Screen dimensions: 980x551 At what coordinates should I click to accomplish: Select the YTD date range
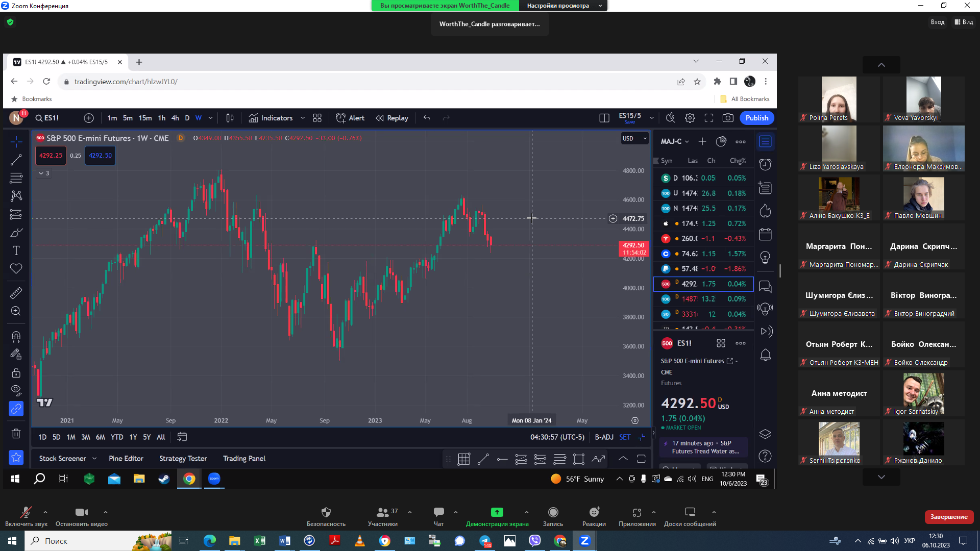point(117,437)
